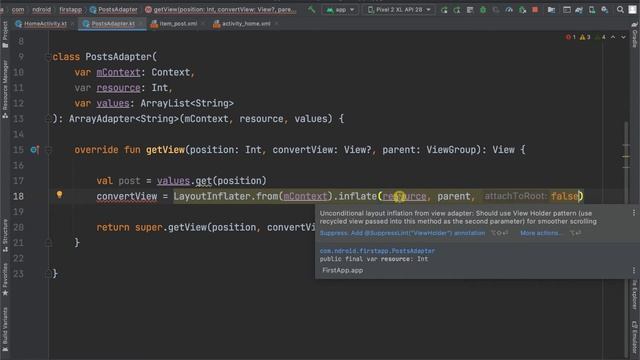Collapse the getView fold marker on line 15
Image resolution: width=640 pixels, height=360 pixels.
tap(48, 150)
